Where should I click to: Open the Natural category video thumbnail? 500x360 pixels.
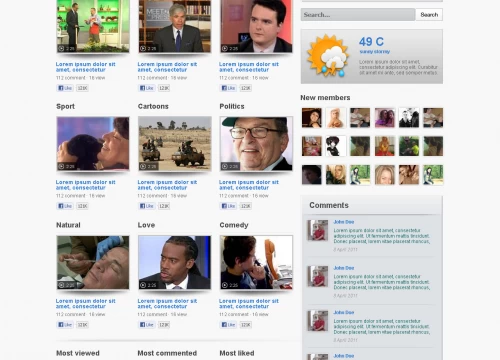(93, 262)
